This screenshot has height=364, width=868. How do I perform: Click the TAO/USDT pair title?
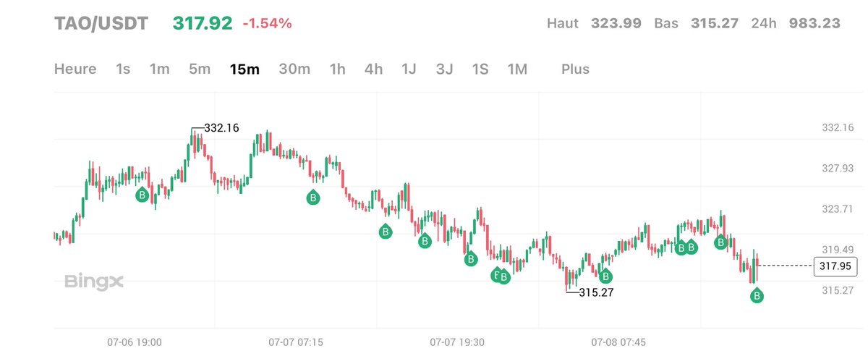pos(101,23)
